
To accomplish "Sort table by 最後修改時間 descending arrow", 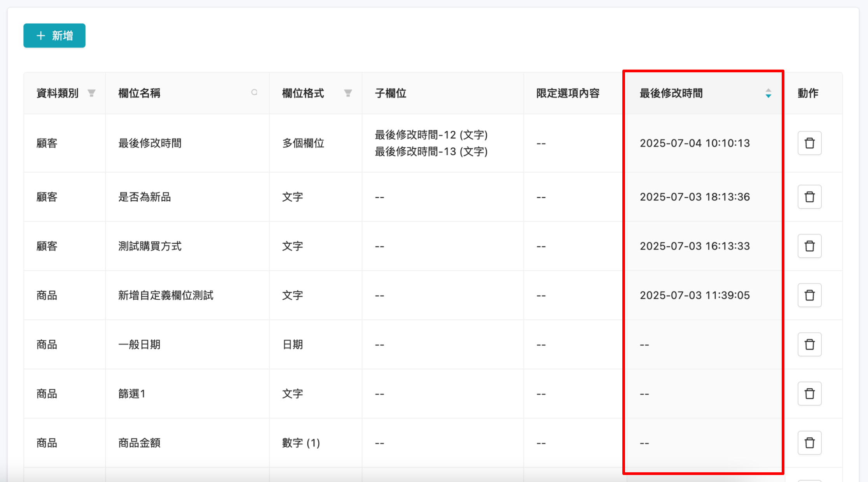I will tap(769, 96).
